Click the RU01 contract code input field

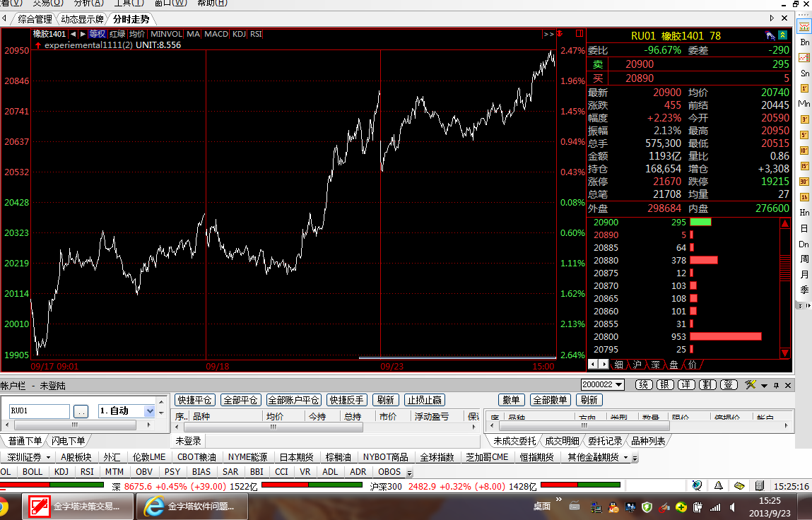[39, 410]
